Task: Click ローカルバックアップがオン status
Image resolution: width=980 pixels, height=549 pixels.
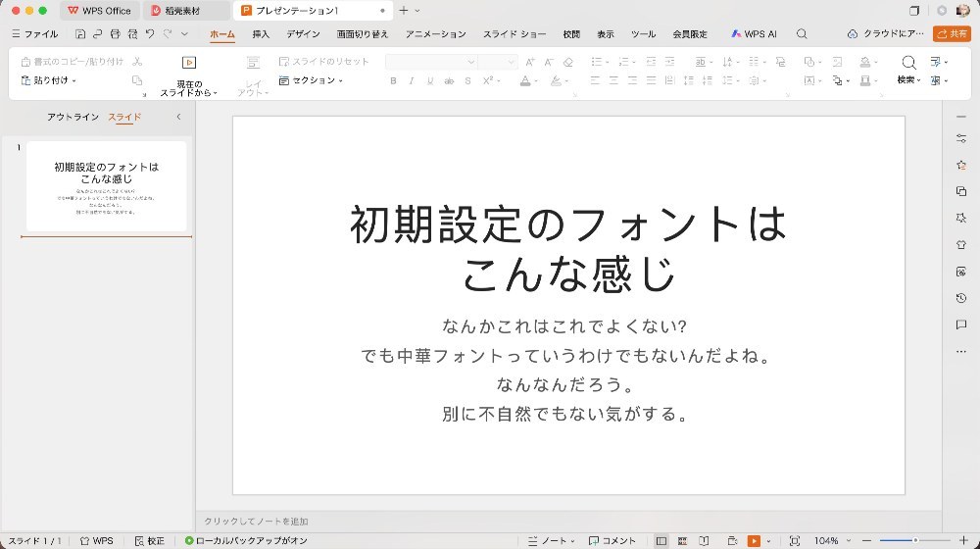Action: click(246, 541)
